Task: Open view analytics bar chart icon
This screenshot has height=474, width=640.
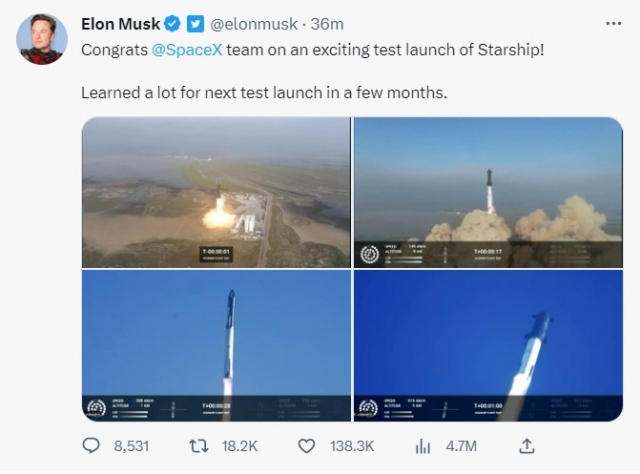Action: [x=423, y=446]
